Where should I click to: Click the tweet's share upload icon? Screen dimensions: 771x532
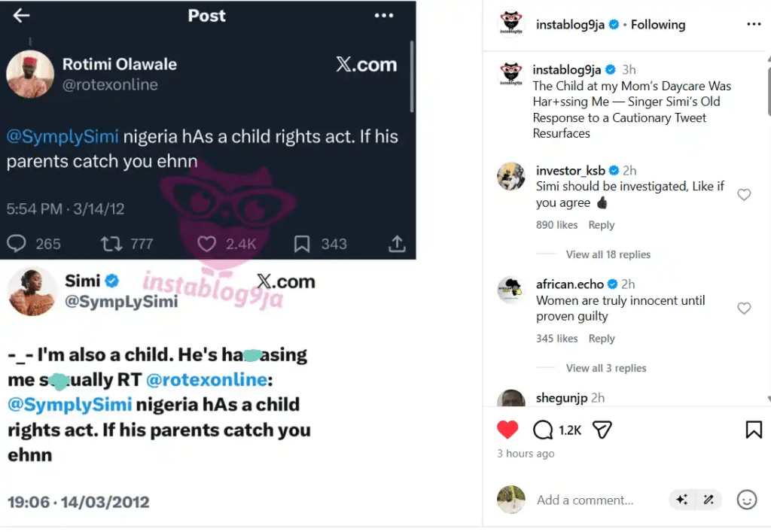397,244
